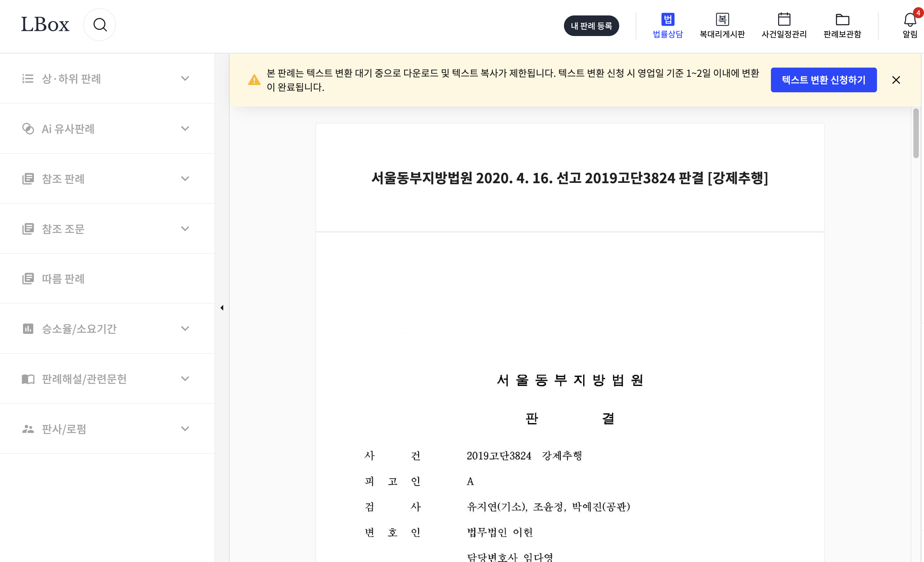The image size is (924, 562).
Task: Open 판례보관함 menu label
Action: pyautogui.click(x=842, y=34)
